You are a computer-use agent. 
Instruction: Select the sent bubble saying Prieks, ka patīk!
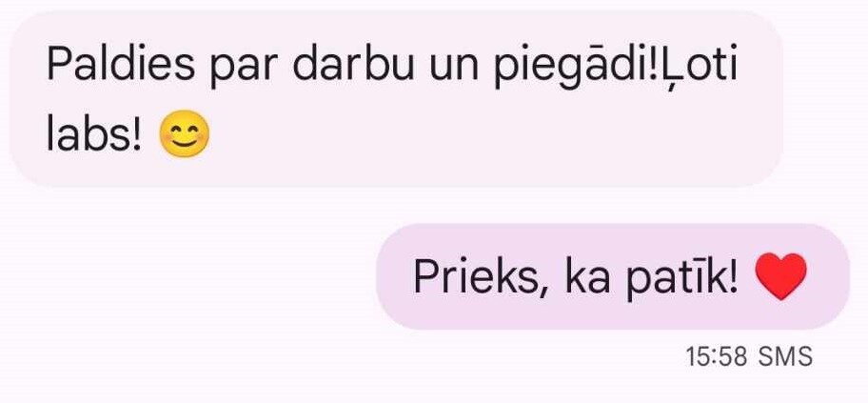[x=613, y=276]
